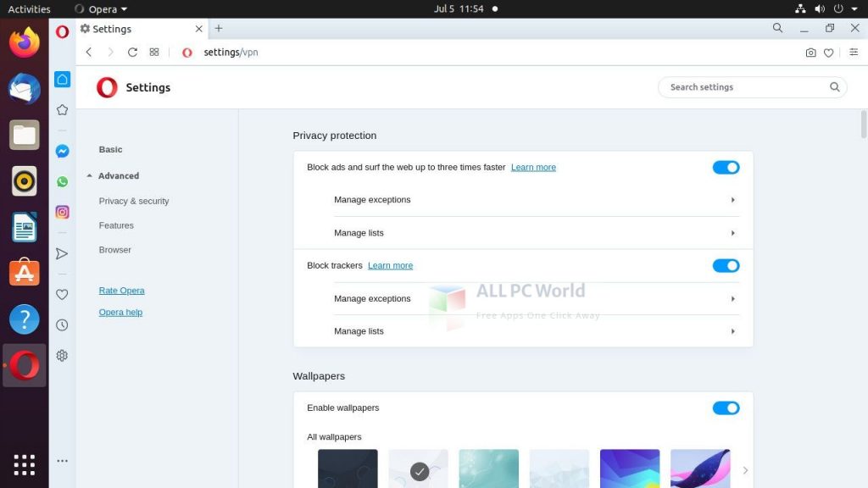
Task: Launch Instagram from the Opera sidebar
Action: pos(62,212)
